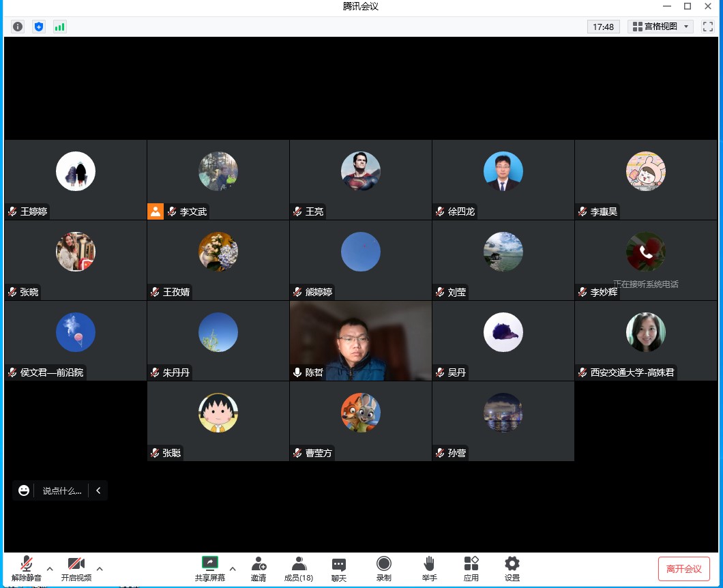Open the 聊天 chat panel

[x=339, y=569]
